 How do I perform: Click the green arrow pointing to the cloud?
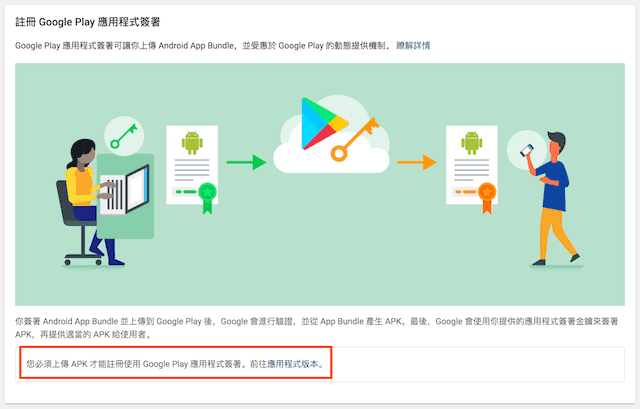[x=246, y=162]
